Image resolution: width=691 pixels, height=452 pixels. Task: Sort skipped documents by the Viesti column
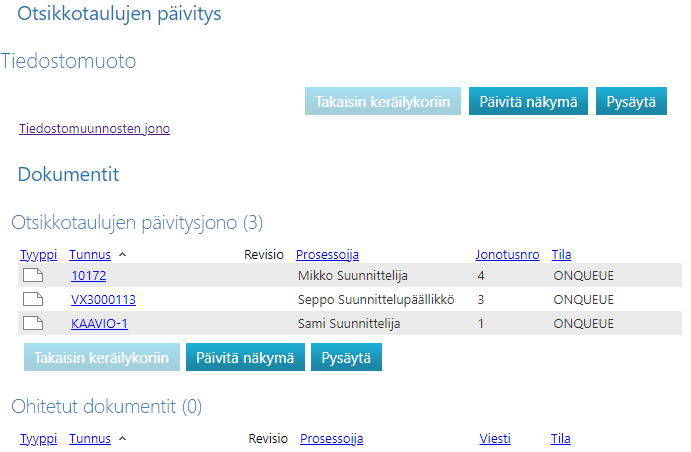pos(496,439)
